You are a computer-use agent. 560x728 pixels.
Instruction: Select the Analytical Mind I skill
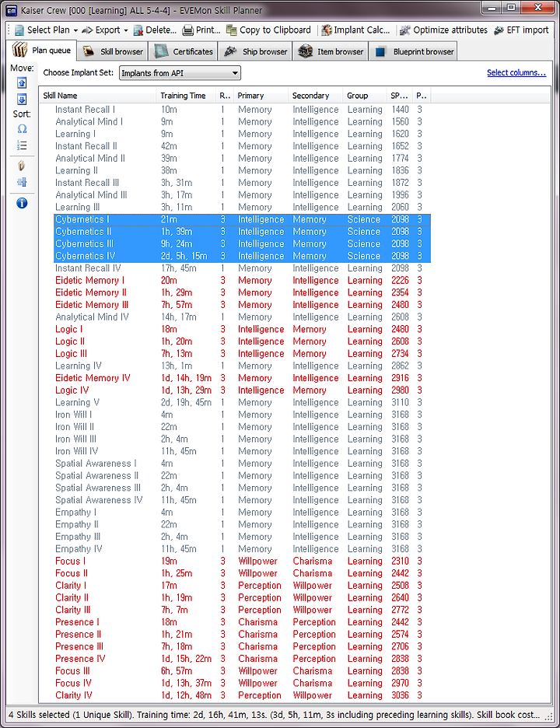[x=242, y=121]
